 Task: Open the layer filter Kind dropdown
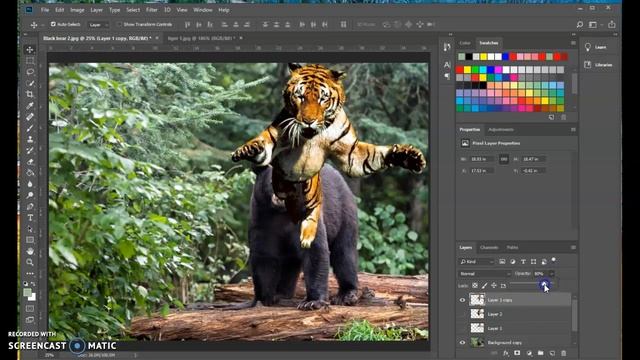pyautogui.click(x=477, y=262)
